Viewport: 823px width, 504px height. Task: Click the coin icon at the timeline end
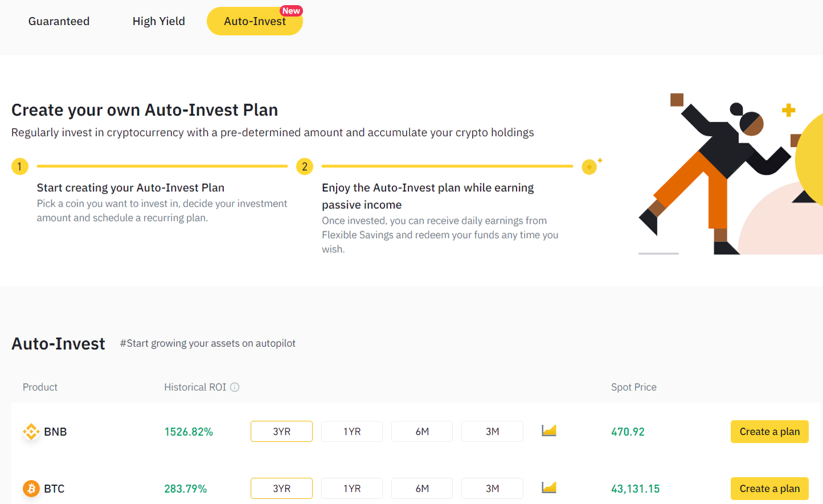589,166
